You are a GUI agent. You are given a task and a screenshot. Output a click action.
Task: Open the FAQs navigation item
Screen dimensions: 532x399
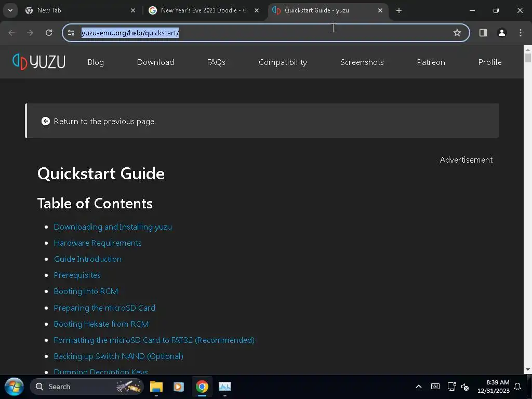(x=216, y=62)
